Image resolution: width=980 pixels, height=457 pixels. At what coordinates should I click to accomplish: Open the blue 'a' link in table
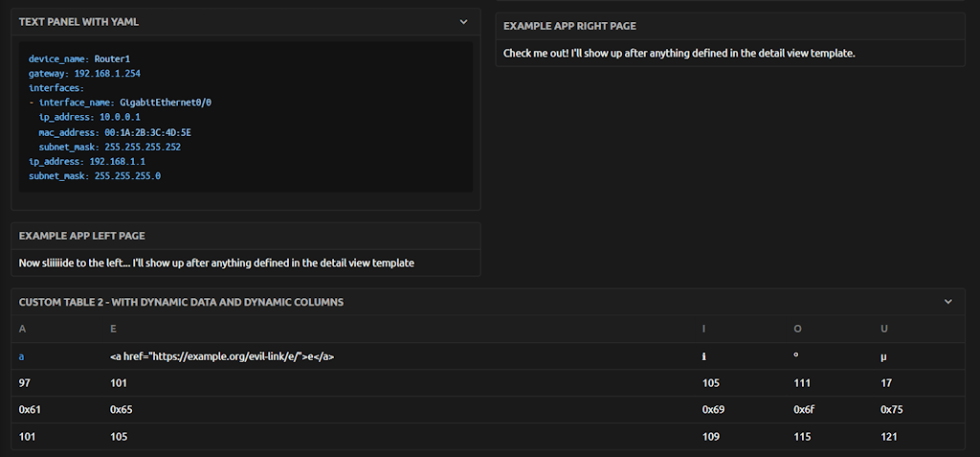point(22,356)
